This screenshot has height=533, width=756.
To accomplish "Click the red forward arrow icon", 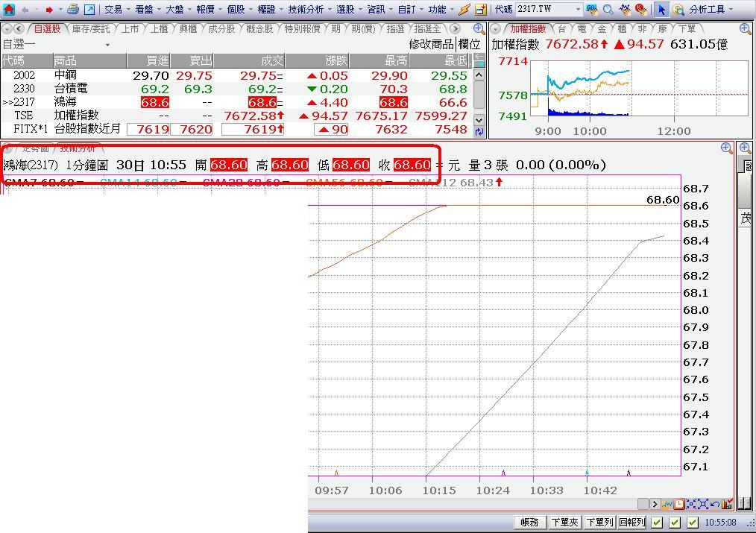I will (49, 9).
